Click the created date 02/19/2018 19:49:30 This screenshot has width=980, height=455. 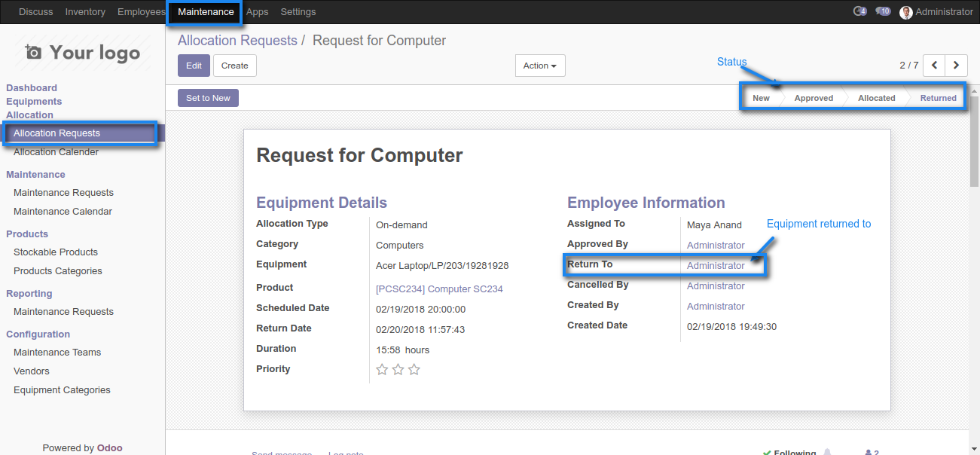click(x=731, y=327)
